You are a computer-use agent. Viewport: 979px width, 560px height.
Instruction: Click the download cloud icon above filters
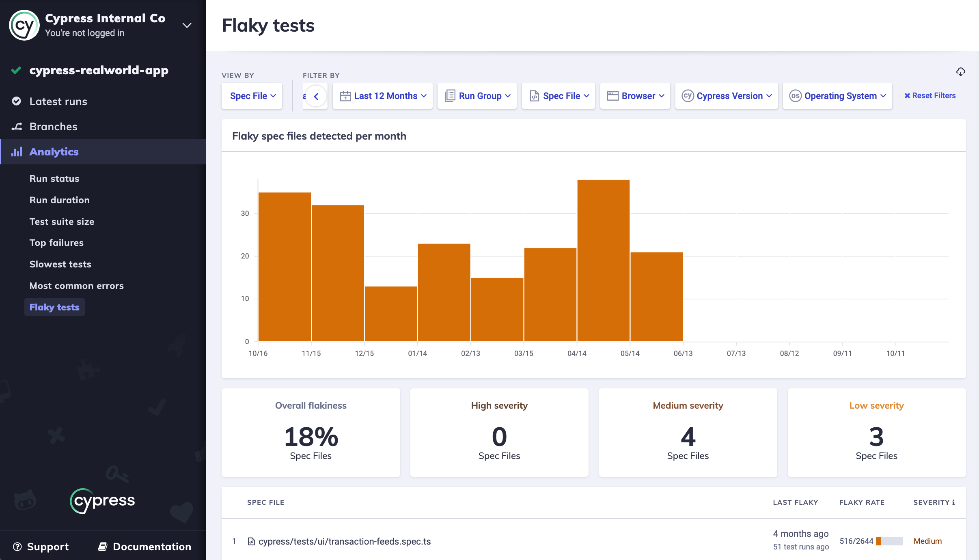point(960,72)
